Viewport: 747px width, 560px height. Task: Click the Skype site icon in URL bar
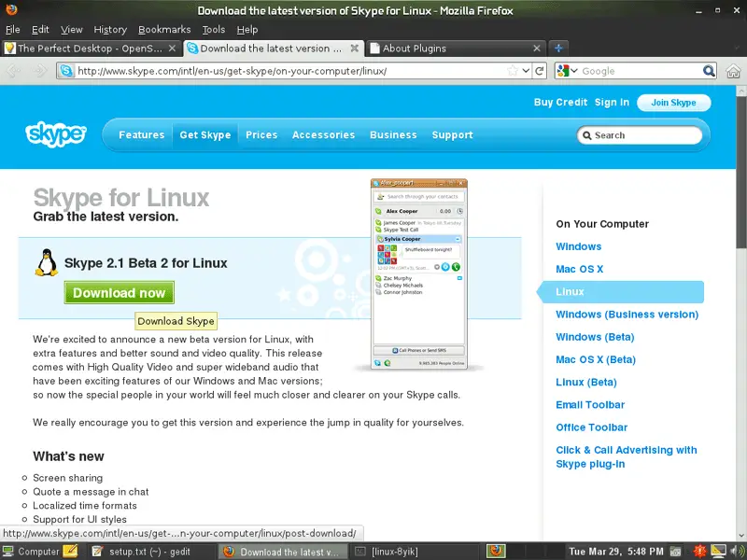66,71
